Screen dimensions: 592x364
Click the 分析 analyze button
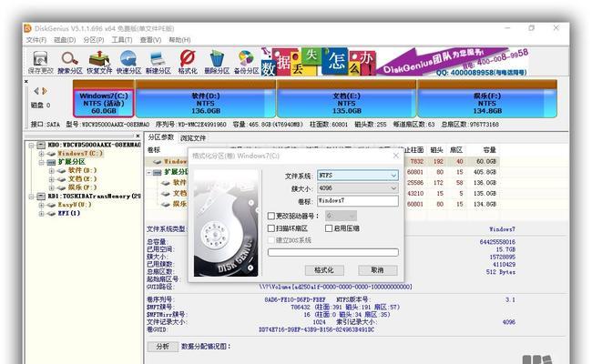[x=162, y=347]
